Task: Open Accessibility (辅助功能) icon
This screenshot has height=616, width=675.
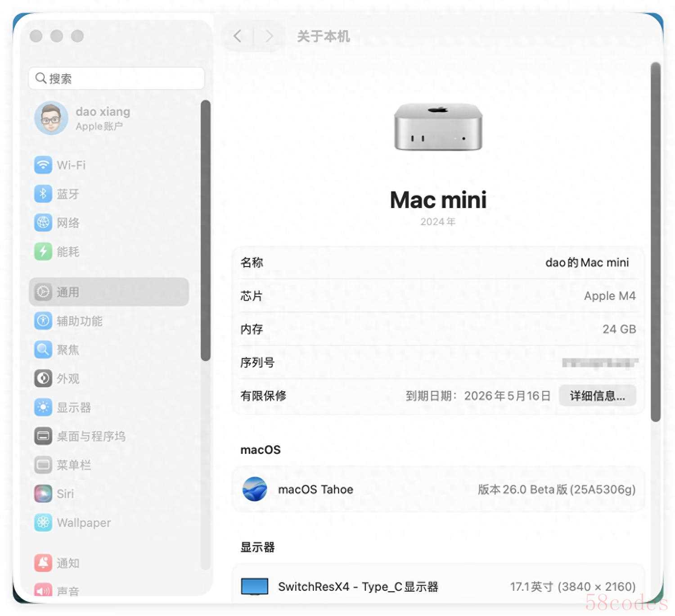Action: [x=43, y=321]
